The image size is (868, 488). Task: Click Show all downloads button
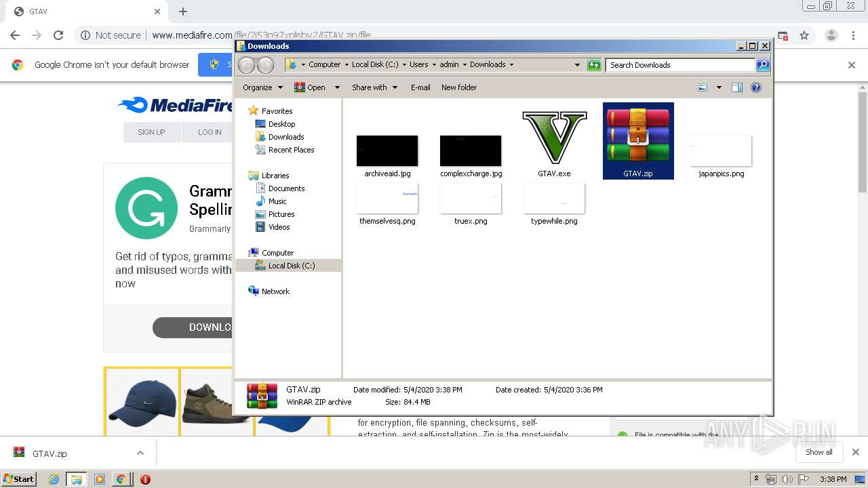point(818,452)
